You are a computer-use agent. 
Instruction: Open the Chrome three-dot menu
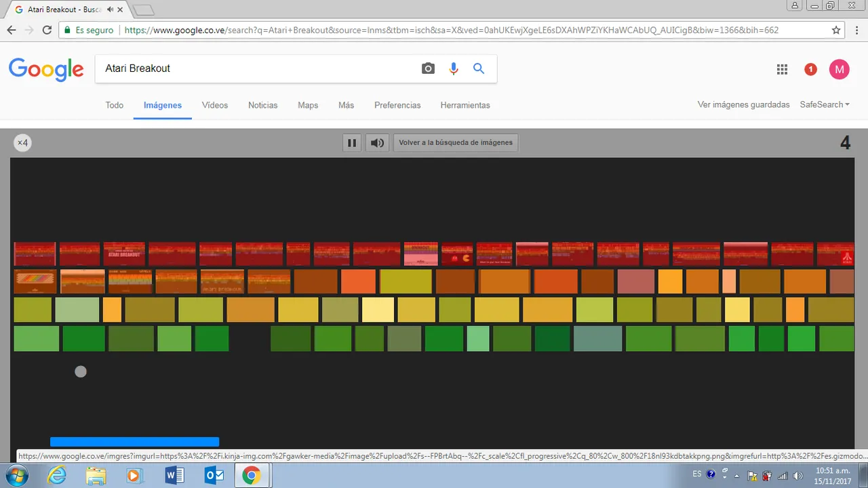tap(856, 30)
